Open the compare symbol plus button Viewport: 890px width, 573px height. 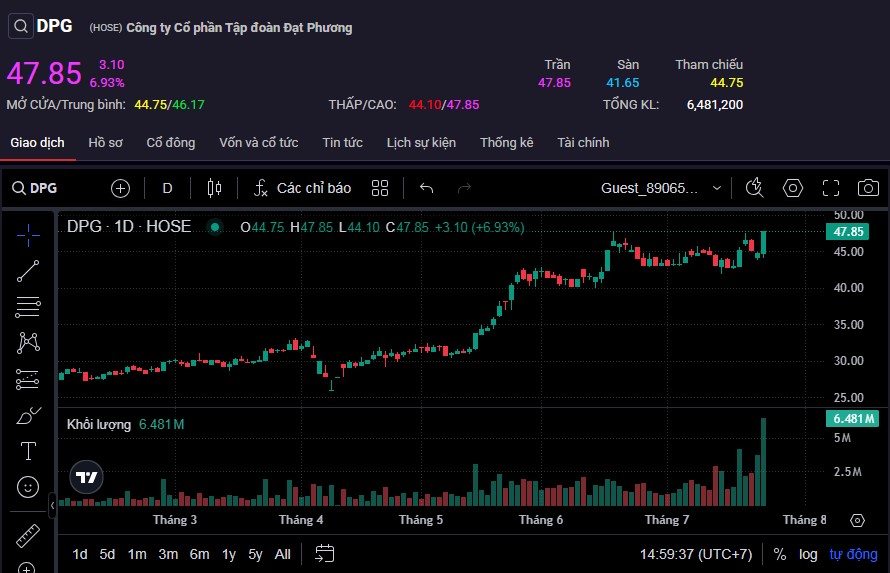point(120,188)
